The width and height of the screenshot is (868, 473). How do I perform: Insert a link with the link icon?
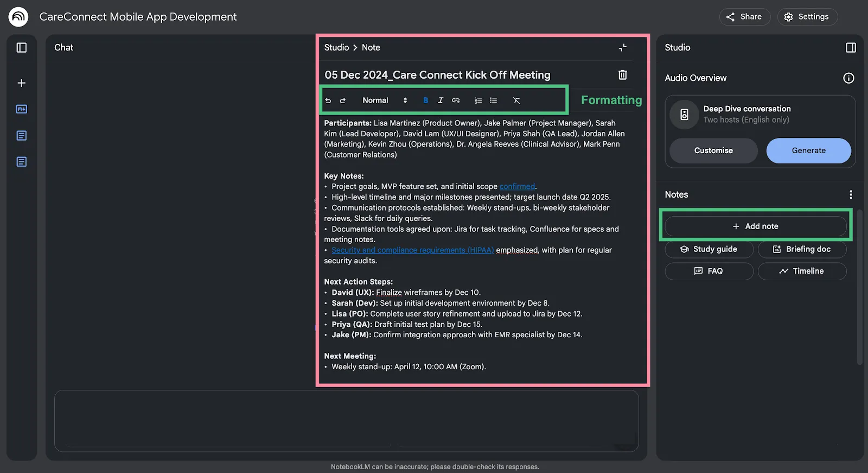(456, 100)
